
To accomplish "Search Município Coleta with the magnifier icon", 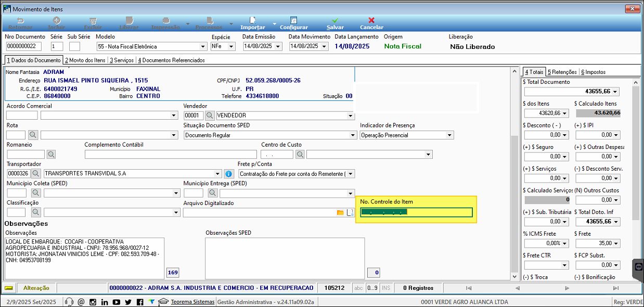I will click(x=36, y=193).
